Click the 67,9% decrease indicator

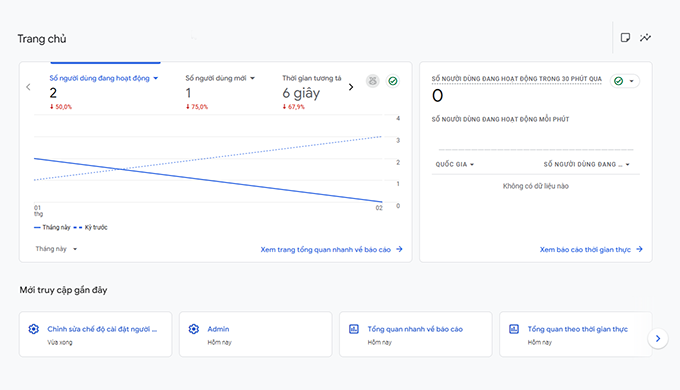[294, 107]
